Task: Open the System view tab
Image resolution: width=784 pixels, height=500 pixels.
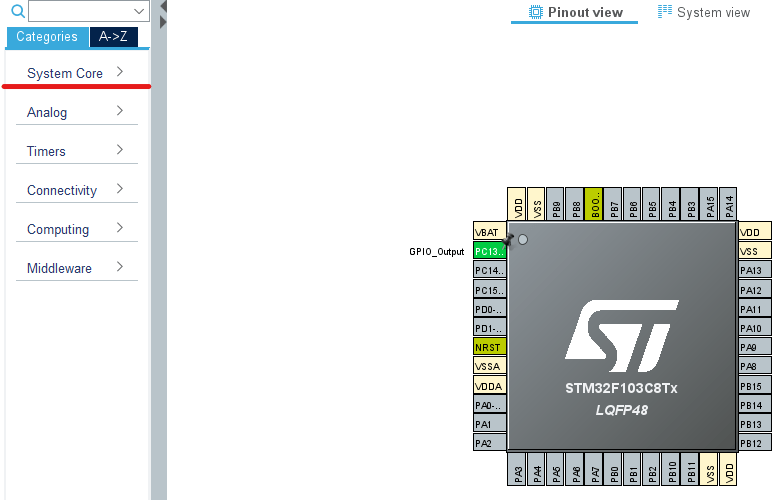Action: point(704,12)
